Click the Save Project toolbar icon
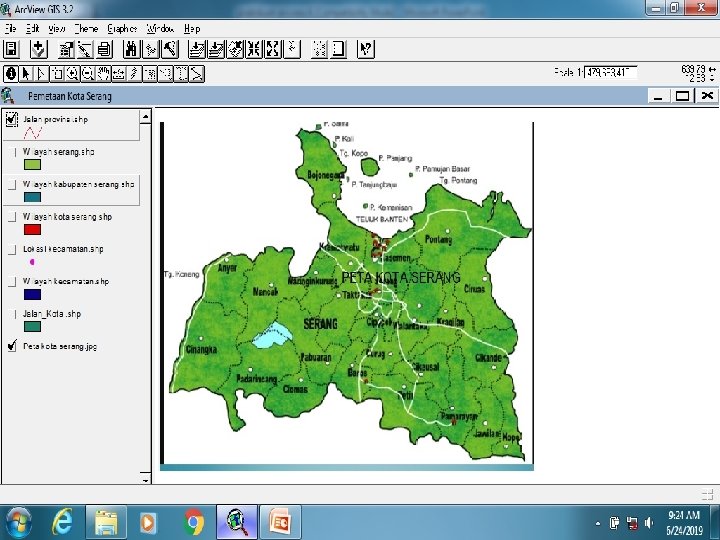Image resolution: width=720 pixels, height=540 pixels. (x=11, y=49)
